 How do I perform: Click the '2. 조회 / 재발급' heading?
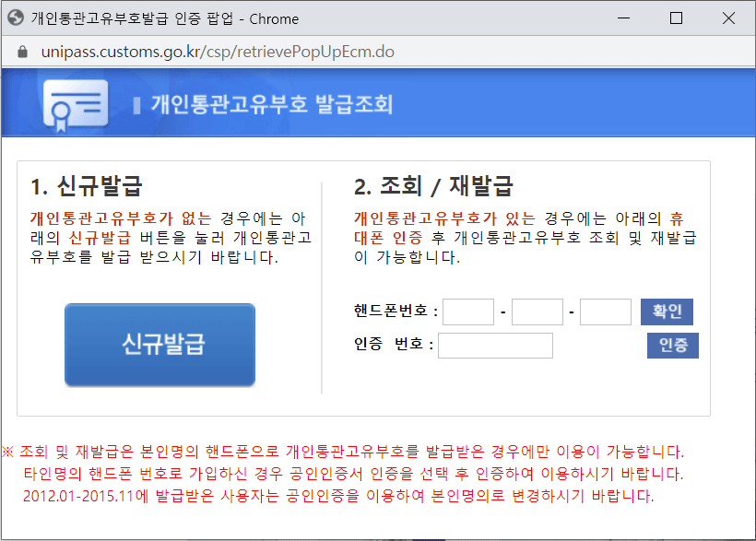coord(433,186)
